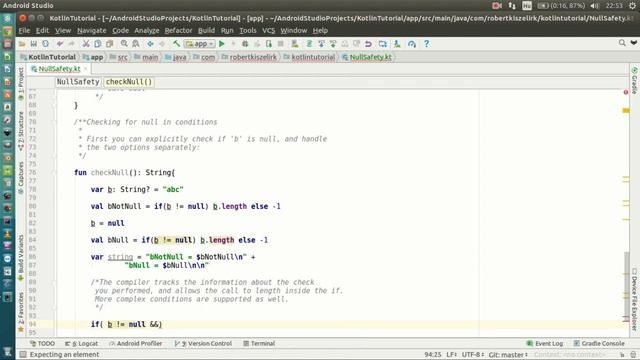Close the NullSafety.kt editor tab
The width and height of the screenshot is (640, 360).
click(x=85, y=69)
